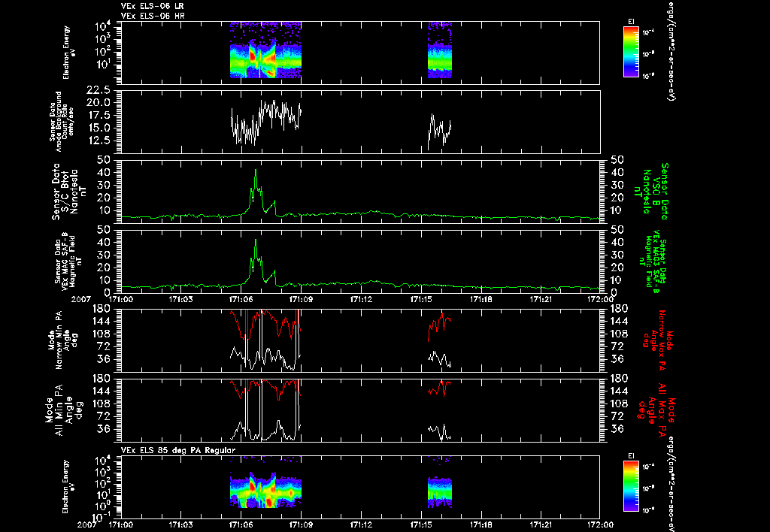Click the '22.5' count rate tick label
The image size is (770, 532).
99,90
